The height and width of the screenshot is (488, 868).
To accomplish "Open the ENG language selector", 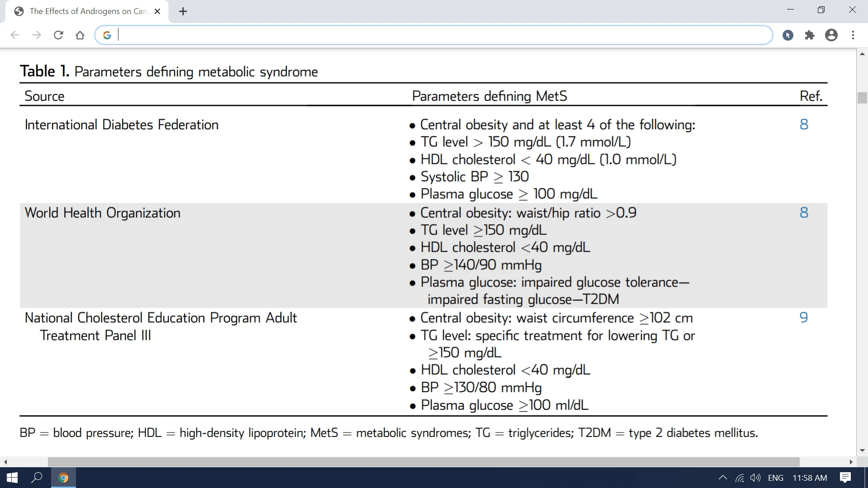I will coord(776,478).
